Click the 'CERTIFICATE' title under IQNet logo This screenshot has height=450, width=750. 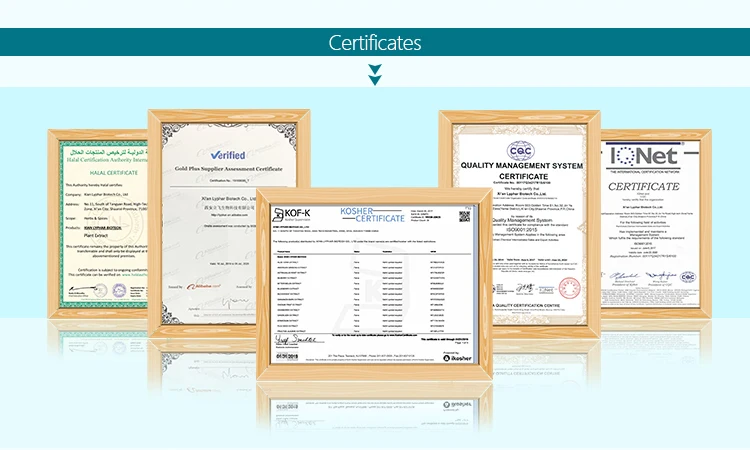(x=644, y=187)
